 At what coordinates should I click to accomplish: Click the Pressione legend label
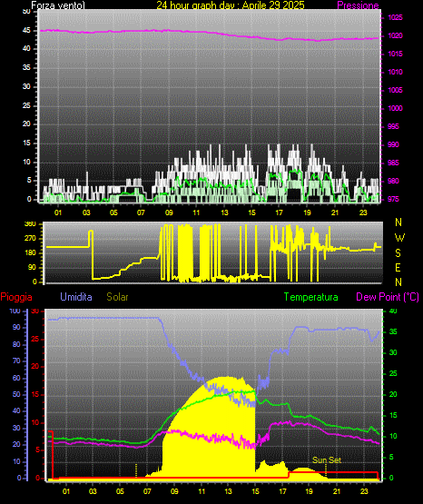point(358,5)
